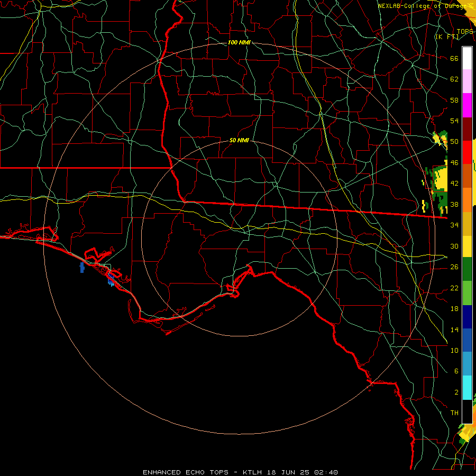The image size is (476, 476).
Task: Click the 50 NMI range ring label
Action: 239,140
